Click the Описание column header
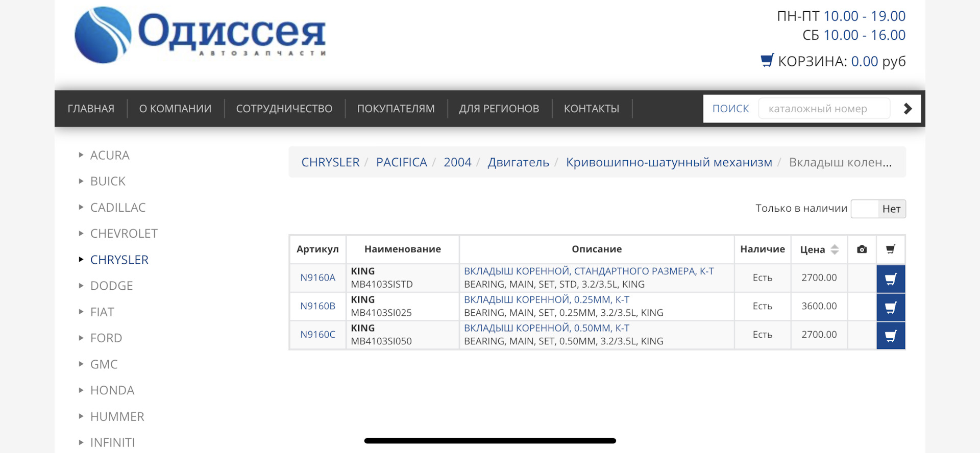The width and height of the screenshot is (980, 453). point(597,249)
